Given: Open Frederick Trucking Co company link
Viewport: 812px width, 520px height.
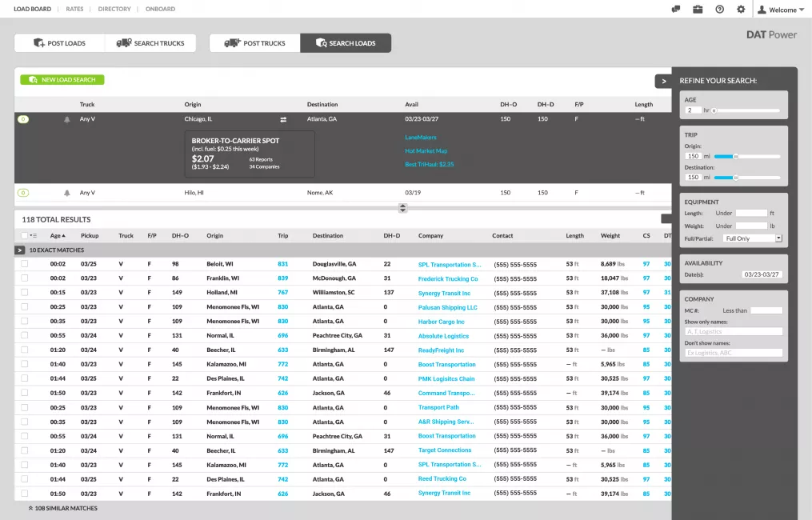Looking at the screenshot, I should click(448, 278).
